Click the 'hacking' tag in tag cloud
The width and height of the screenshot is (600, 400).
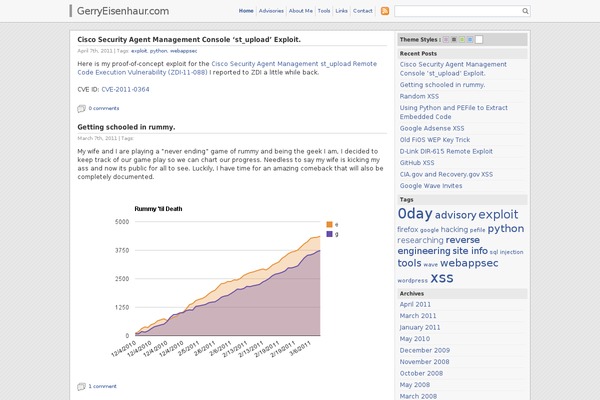[454, 230]
